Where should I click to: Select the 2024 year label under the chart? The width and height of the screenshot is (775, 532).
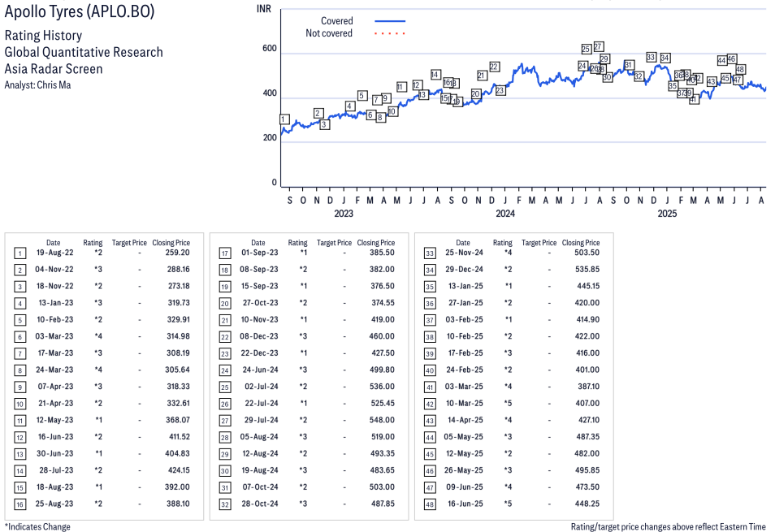pos(505,214)
